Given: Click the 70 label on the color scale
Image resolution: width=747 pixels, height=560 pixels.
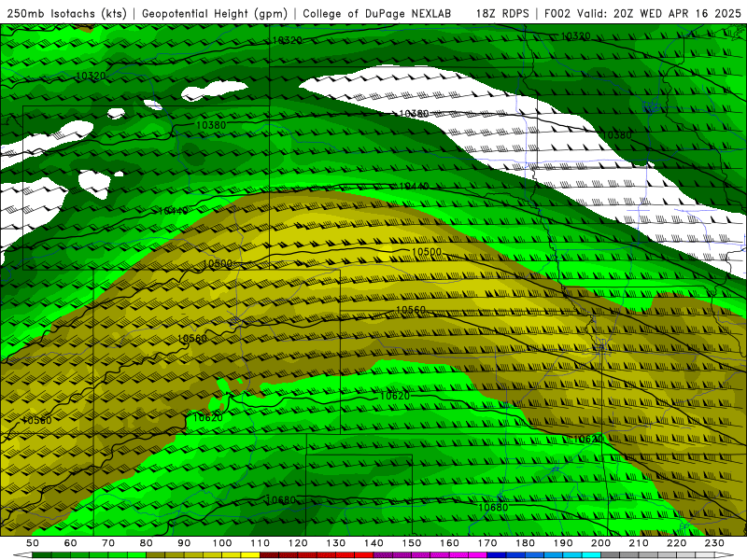Looking at the screenshot, I should click(108, 543).
